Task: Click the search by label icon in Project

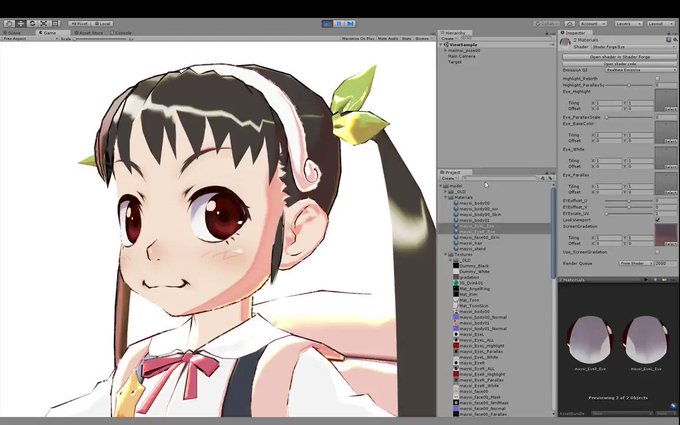Action: [550, 178]
